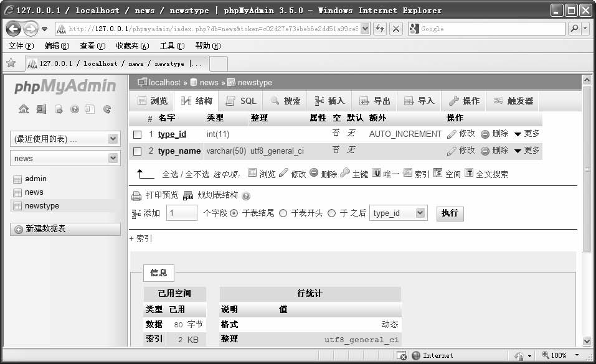Click the log out icon in sidebar
The width and height of the screenshot is (596, 364).
coord(41,110)
